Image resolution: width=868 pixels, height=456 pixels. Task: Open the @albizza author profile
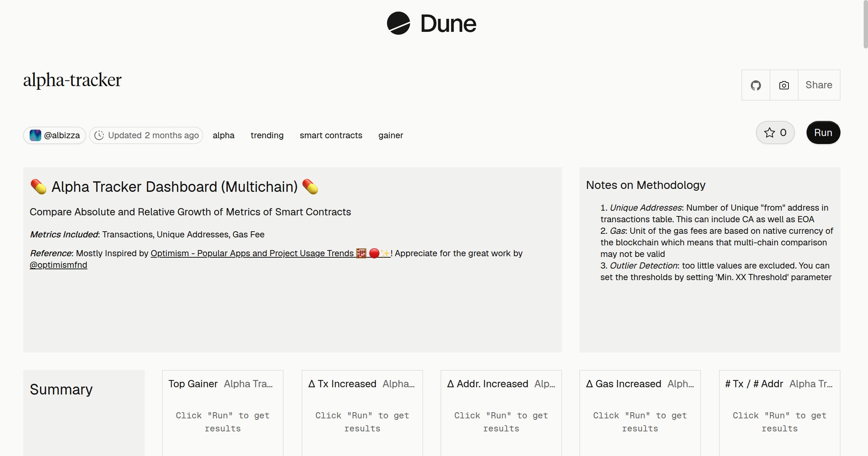click(x=55, y=135)
